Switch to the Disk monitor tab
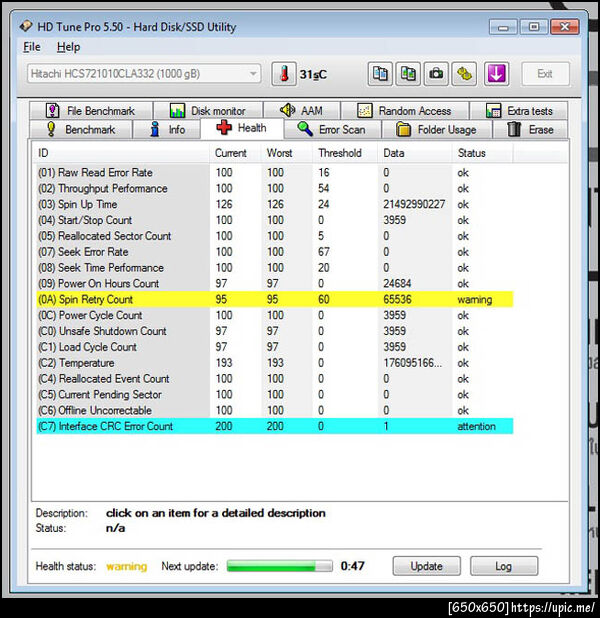The height and width of the screenshot is (618, 600). [208, 111]
